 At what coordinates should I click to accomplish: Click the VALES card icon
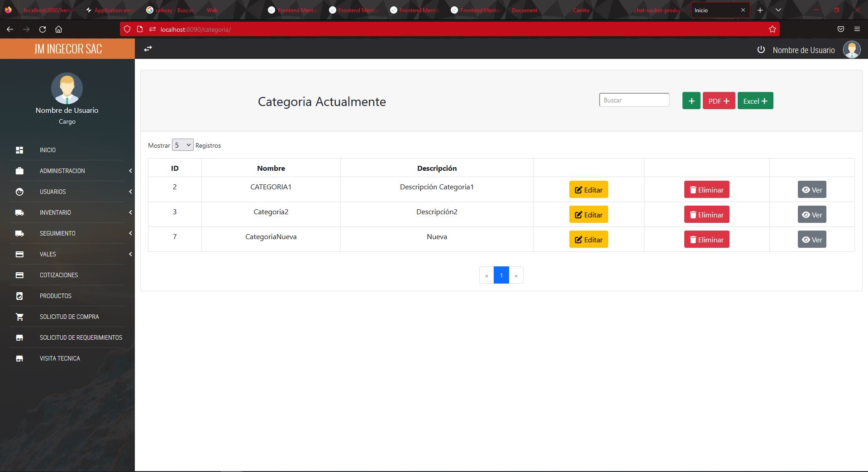tap(19, 254)
